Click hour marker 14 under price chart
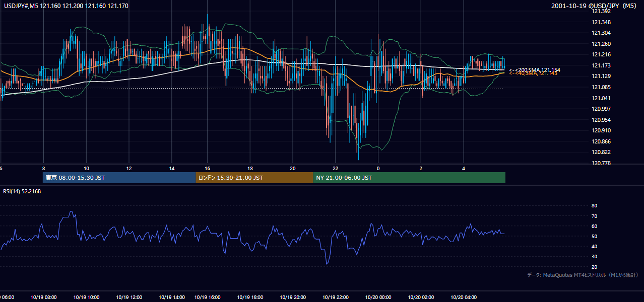Screen dimensions: 644x302 click(172, 168)
